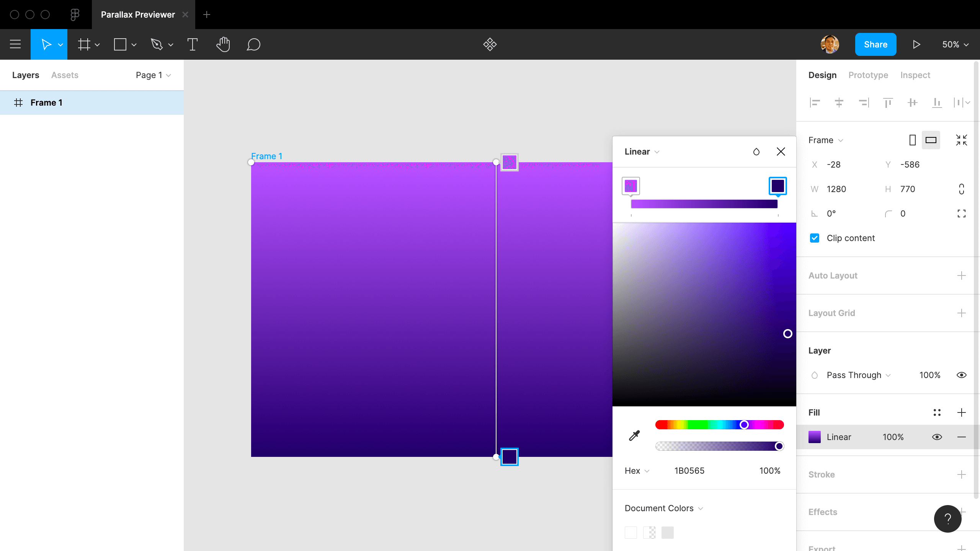Open the Linear gradient type dropdown
The image size is (980, 551).
[642, 152]
